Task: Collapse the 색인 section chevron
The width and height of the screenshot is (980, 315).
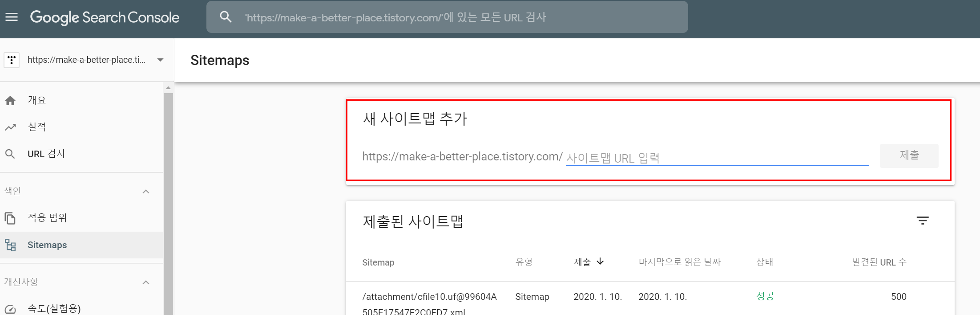Action: [146, 192]
